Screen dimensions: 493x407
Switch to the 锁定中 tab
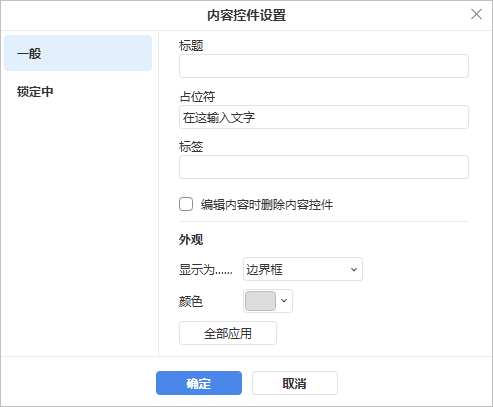tap(78, 91)
